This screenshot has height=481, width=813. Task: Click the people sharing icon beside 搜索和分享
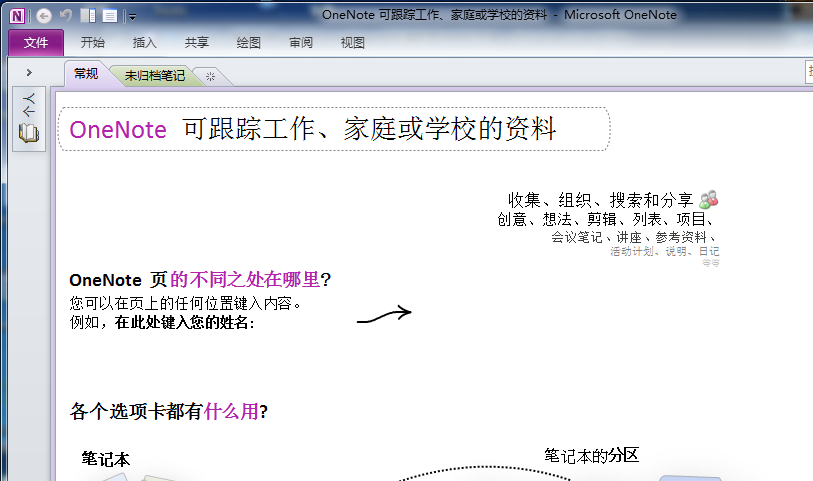pos(709,200)
